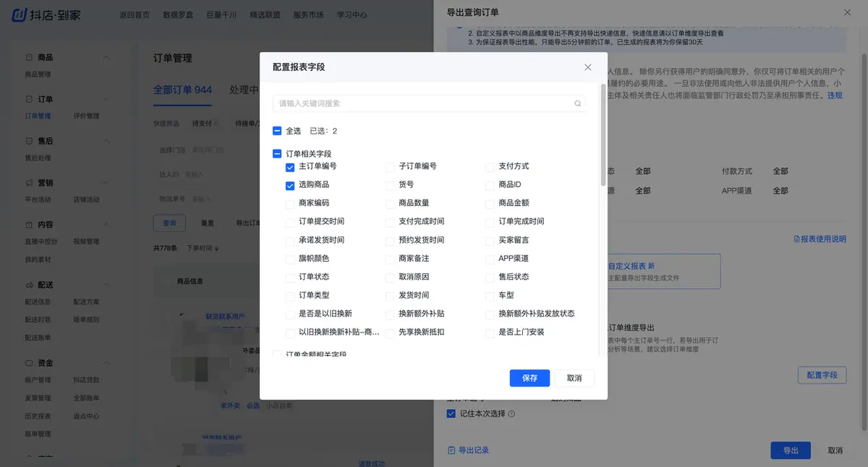Collapse the 售后 sidebar section chevron

tap(106, 141)
